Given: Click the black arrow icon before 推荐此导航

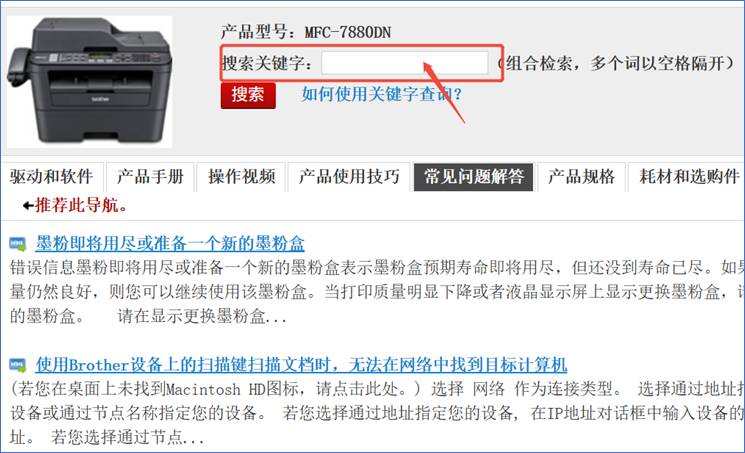Looking at the screenshot, I should [28, 206].
